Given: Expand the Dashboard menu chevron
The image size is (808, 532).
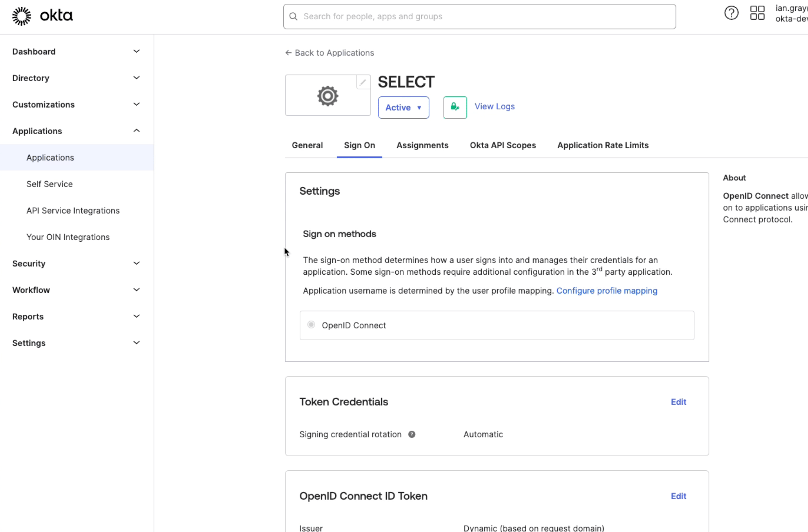Looking at the screenshot, I should [x=136, y=51].
